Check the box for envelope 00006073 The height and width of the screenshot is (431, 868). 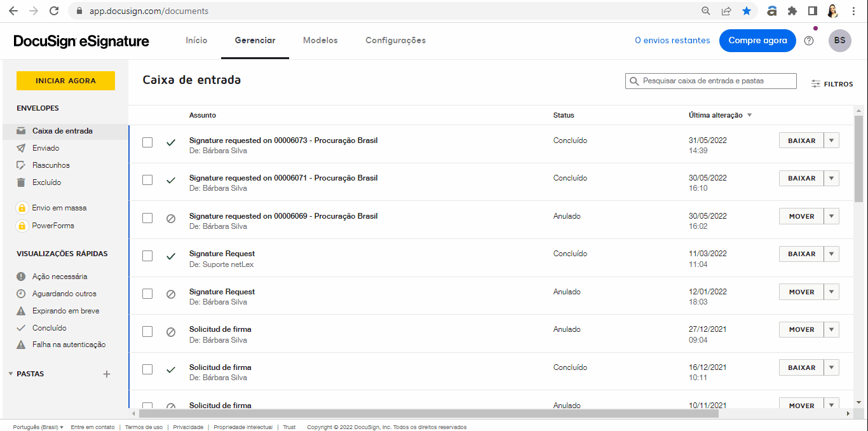(147, 142)
